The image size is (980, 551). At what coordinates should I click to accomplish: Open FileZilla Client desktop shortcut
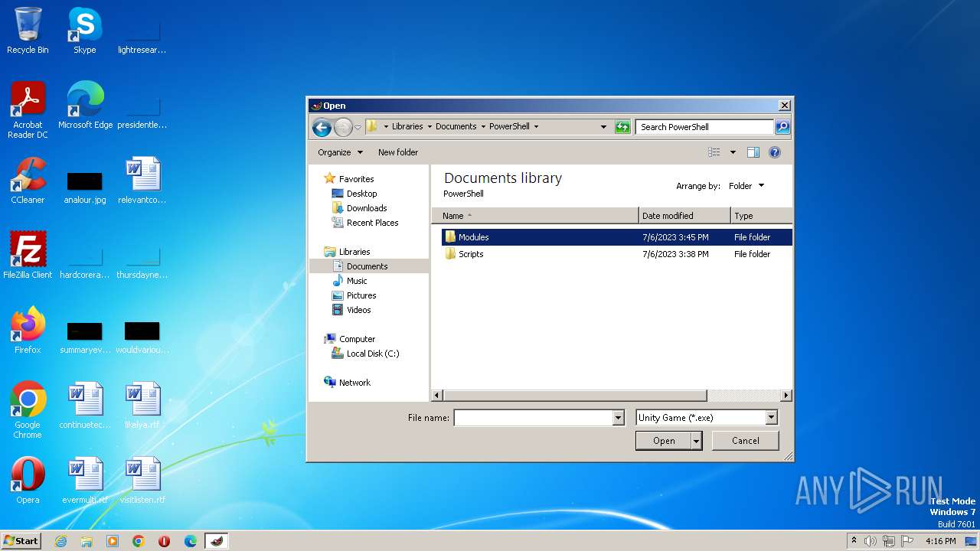pyautogui.click(x=28, y=256)
